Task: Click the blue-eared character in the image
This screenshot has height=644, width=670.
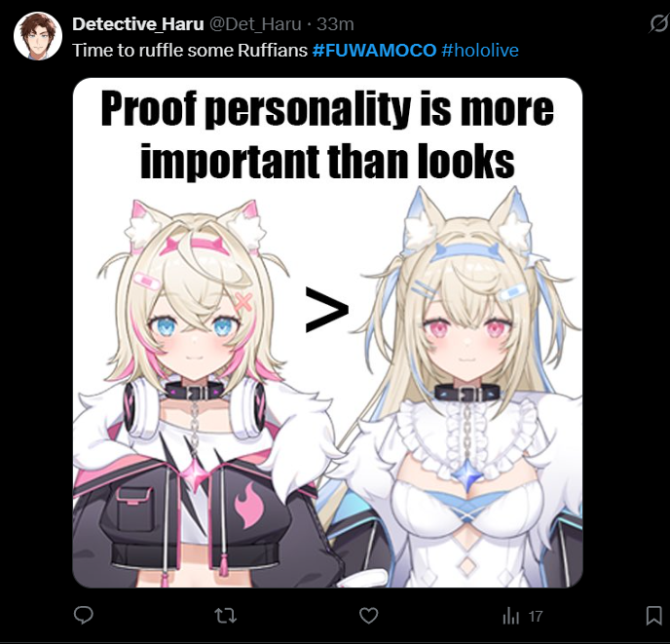Action: point(465,387)
